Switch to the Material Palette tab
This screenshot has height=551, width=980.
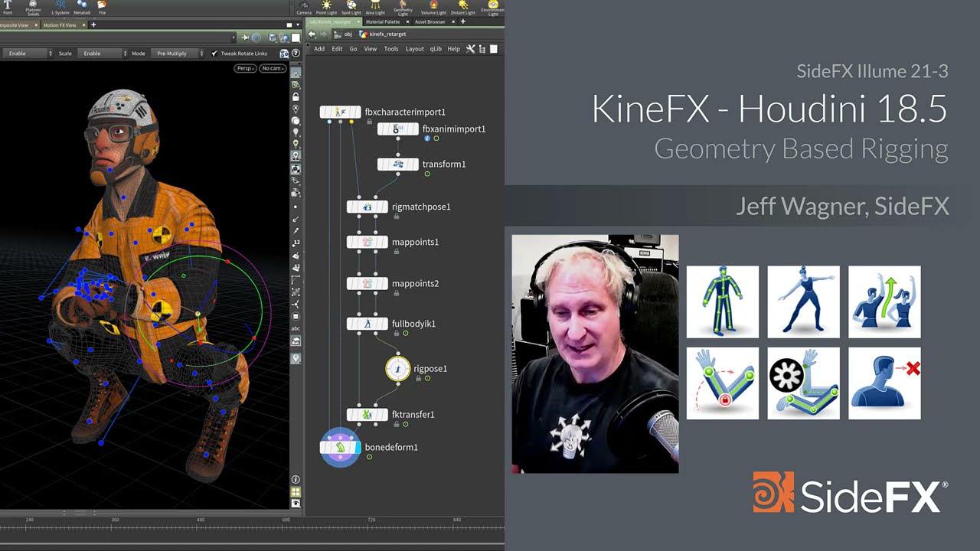pos(382,22)
